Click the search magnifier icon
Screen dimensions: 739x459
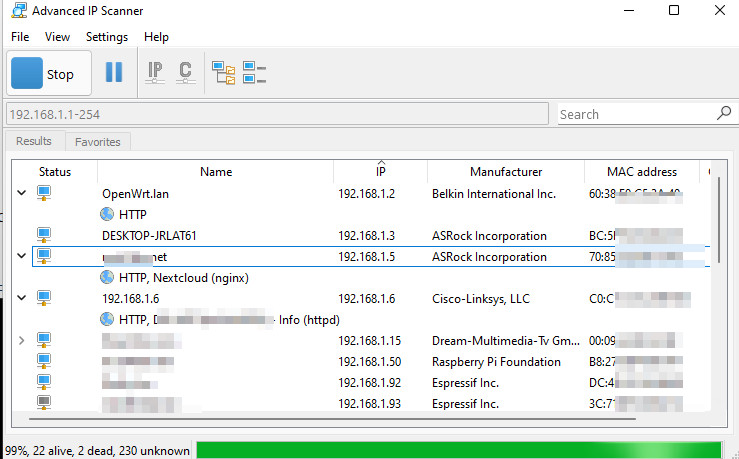724,113
